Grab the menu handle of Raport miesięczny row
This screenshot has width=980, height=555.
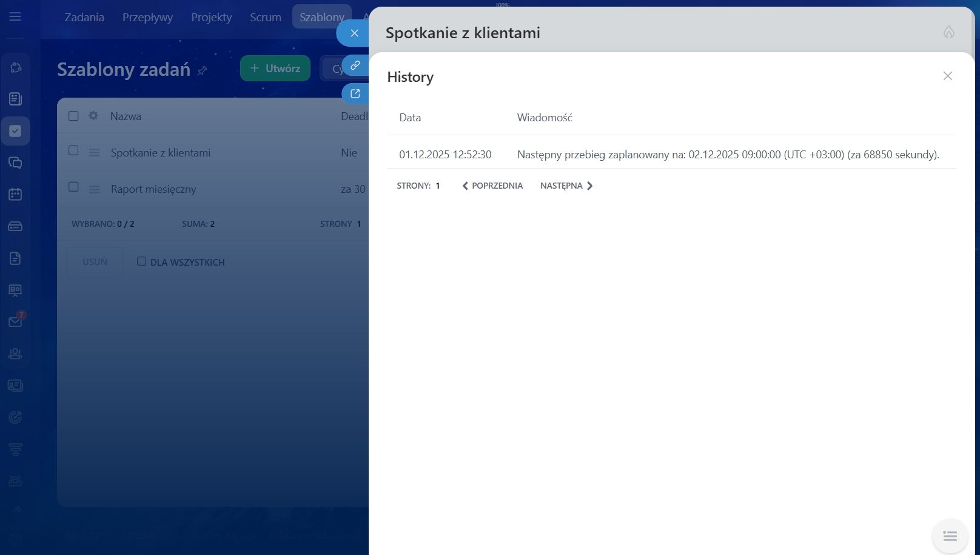94,189
